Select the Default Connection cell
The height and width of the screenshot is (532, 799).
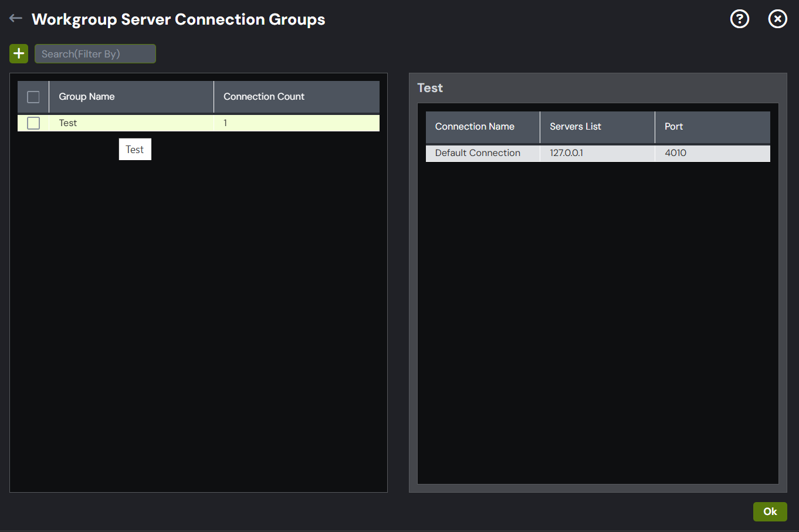pyautogui.click(x=483, y=153)
